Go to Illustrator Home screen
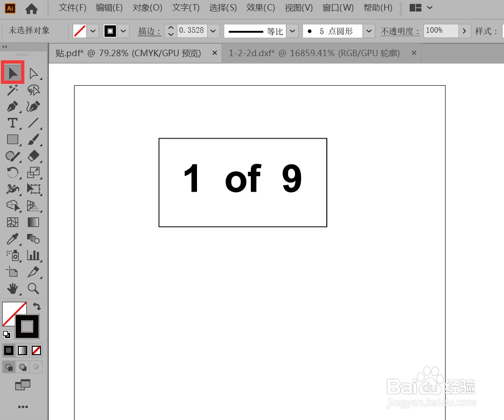 (31, 9)
